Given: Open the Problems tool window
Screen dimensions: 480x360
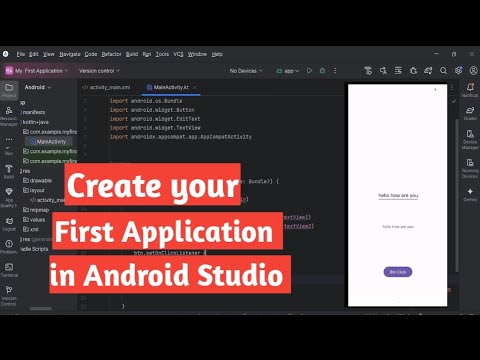Looking at the screenshot, I should pyautogui.click(x=9, y=247).
